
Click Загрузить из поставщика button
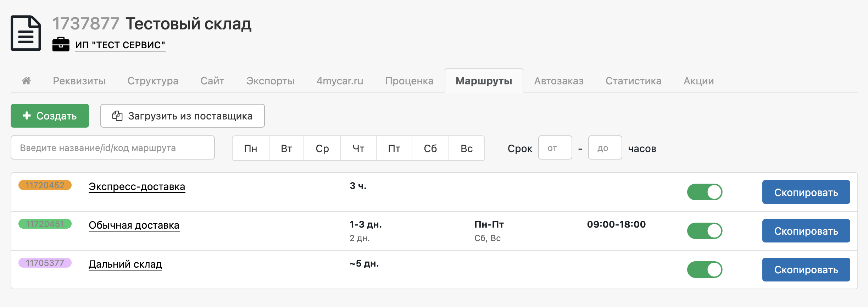point(182,116)
